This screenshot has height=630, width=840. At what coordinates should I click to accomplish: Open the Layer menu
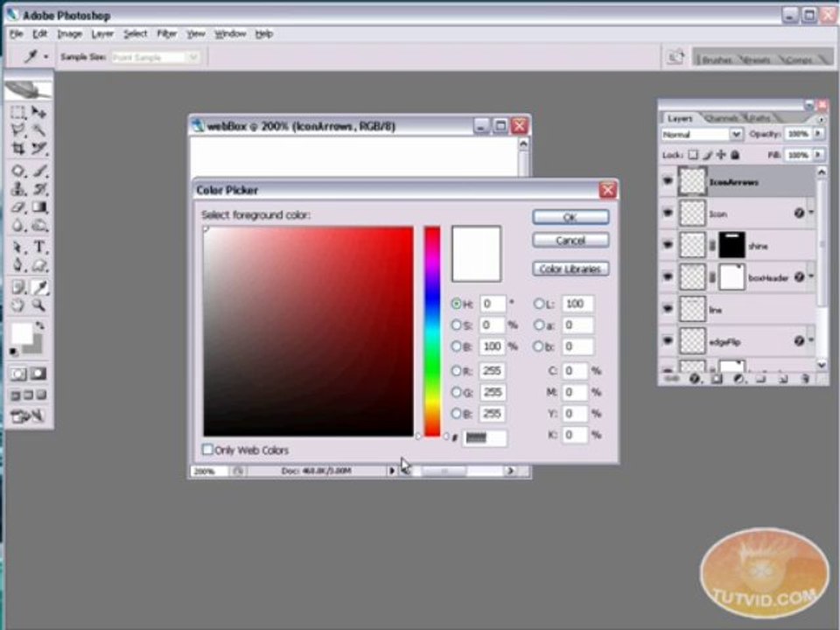click(x=102, y=34)
